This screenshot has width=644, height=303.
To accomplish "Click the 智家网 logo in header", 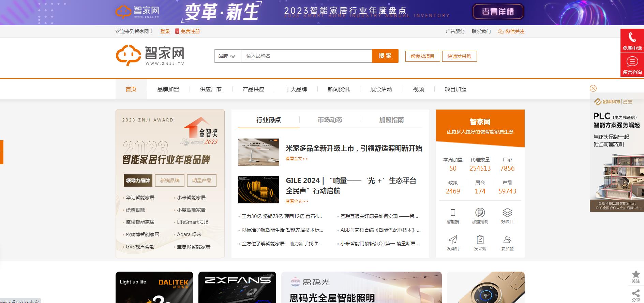I will click(150, 56).
